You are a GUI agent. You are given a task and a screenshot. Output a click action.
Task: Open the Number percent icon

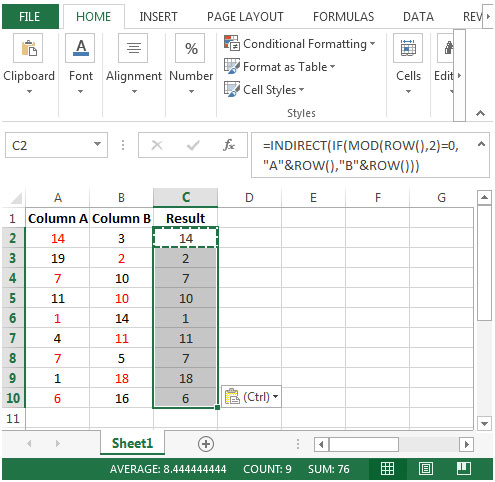tap(190, 48)
